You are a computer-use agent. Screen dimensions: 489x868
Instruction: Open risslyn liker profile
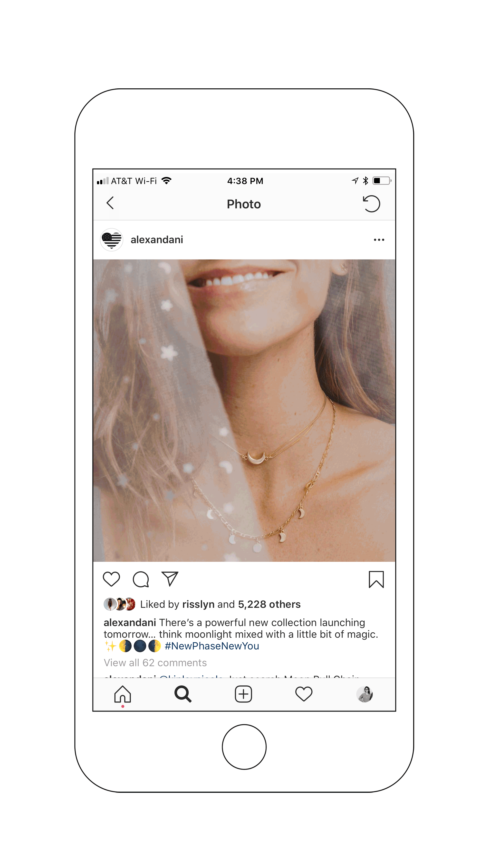coord(198,604)
